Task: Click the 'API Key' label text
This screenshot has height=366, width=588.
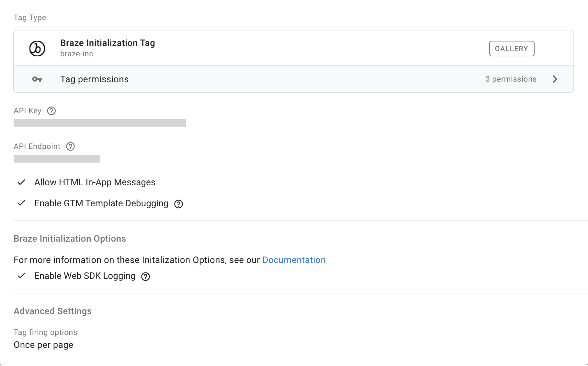Action: pos(28,111)
